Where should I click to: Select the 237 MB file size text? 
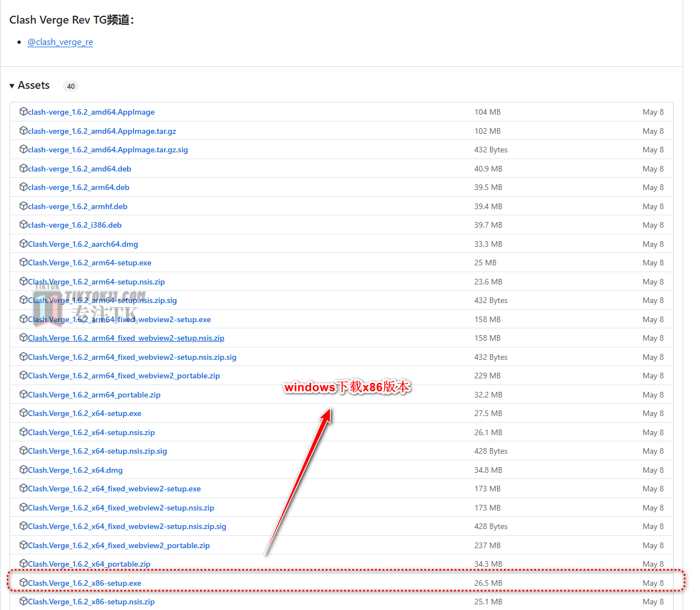[x=487, y=545]
